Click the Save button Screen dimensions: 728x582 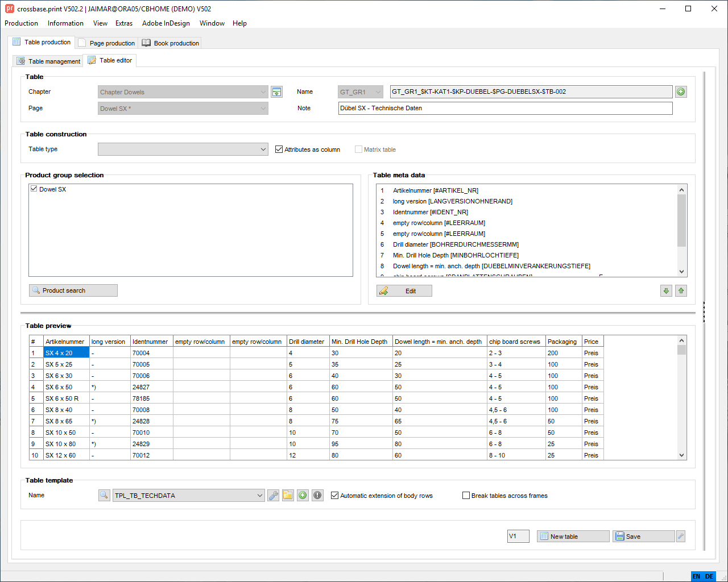pos(643,536)
